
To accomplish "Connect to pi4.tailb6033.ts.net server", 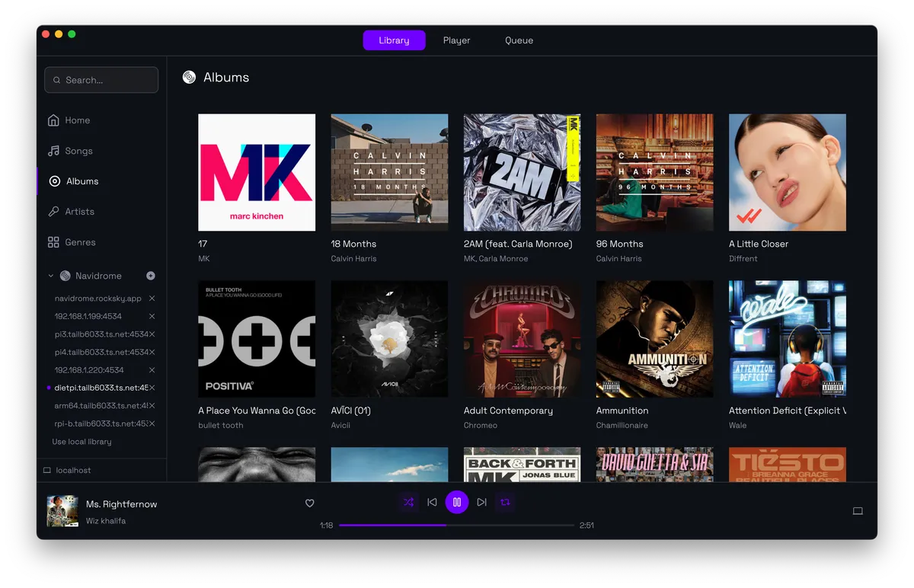I will click(101, 352).
